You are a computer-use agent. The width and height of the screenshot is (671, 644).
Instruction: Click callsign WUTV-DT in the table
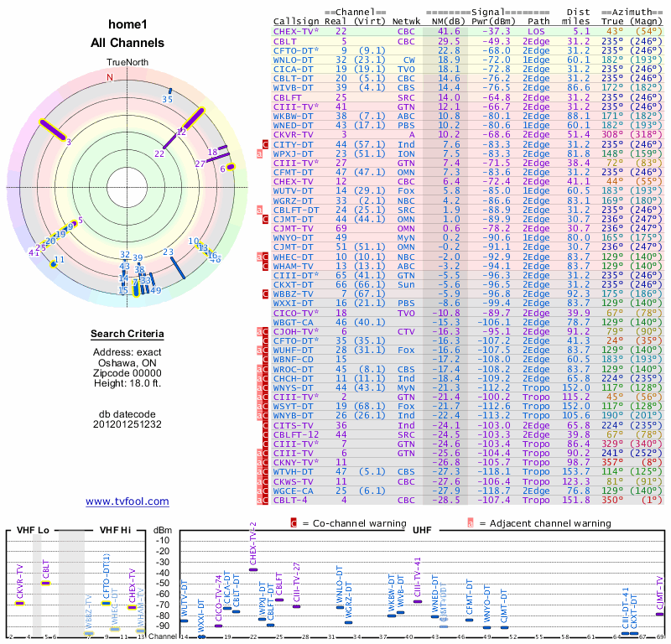click(294, 191)
